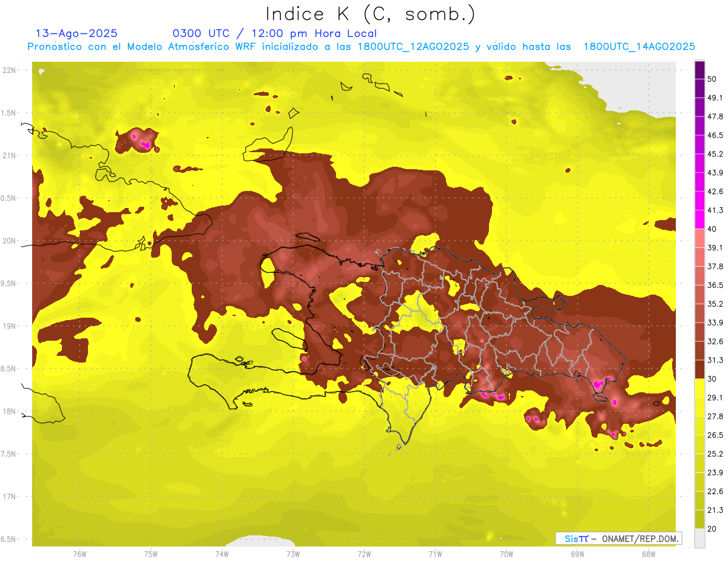Click the '75W' longitude label
728x562 pixels.
coord(150,554)
